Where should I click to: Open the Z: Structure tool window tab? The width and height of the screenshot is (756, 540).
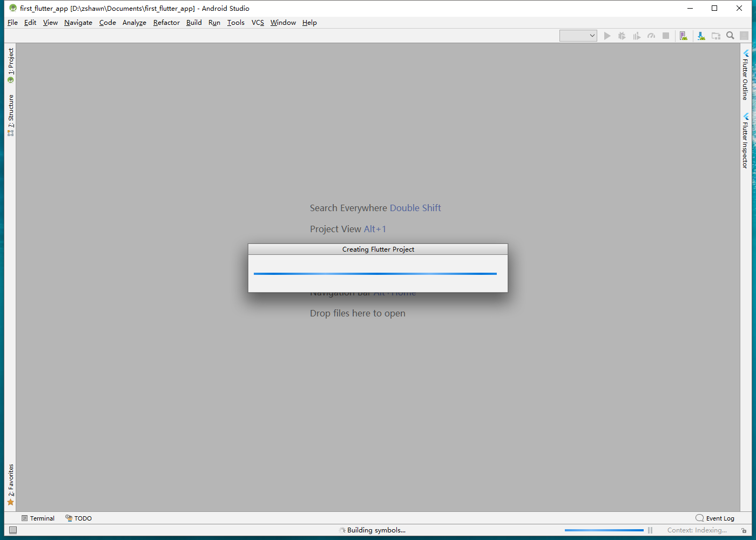click(10, 116)
